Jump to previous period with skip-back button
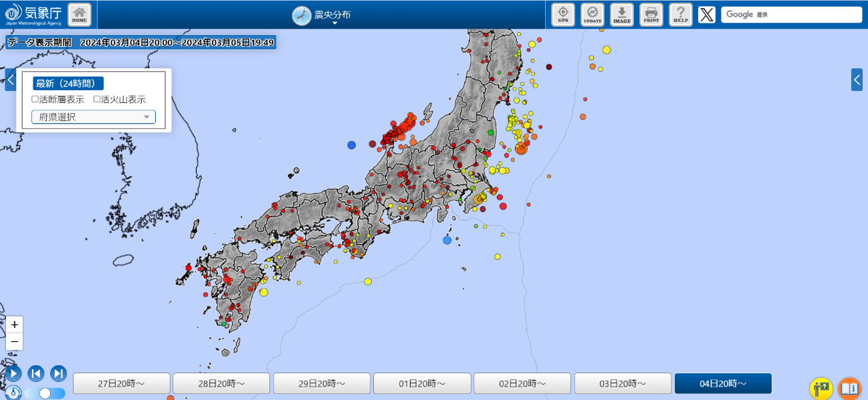The height and width of the screenshot is (400, 868). coord(36,373)
